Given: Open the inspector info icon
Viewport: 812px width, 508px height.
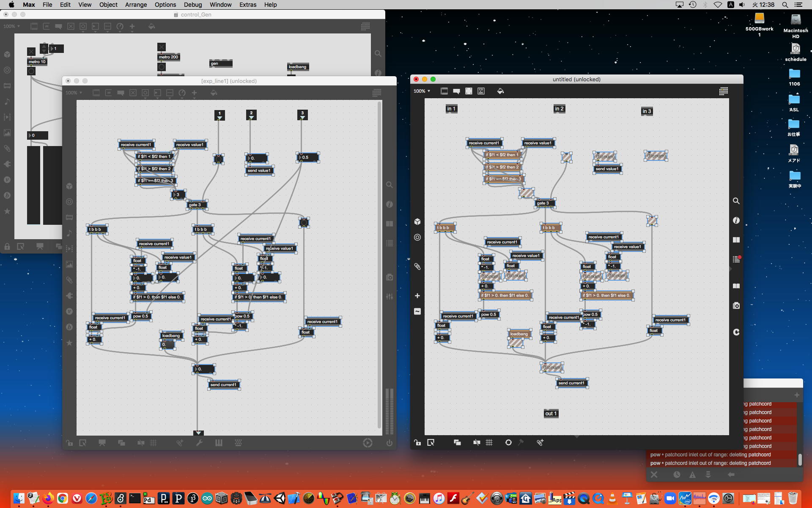Looking at the screenshot, I should (736, 220).
